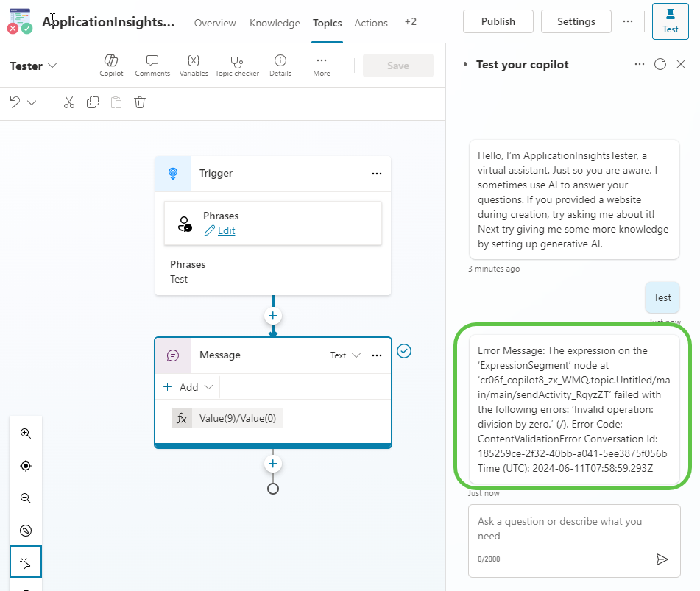
Task: Zoom in on the topic canvas
Action: click(26, 433)
